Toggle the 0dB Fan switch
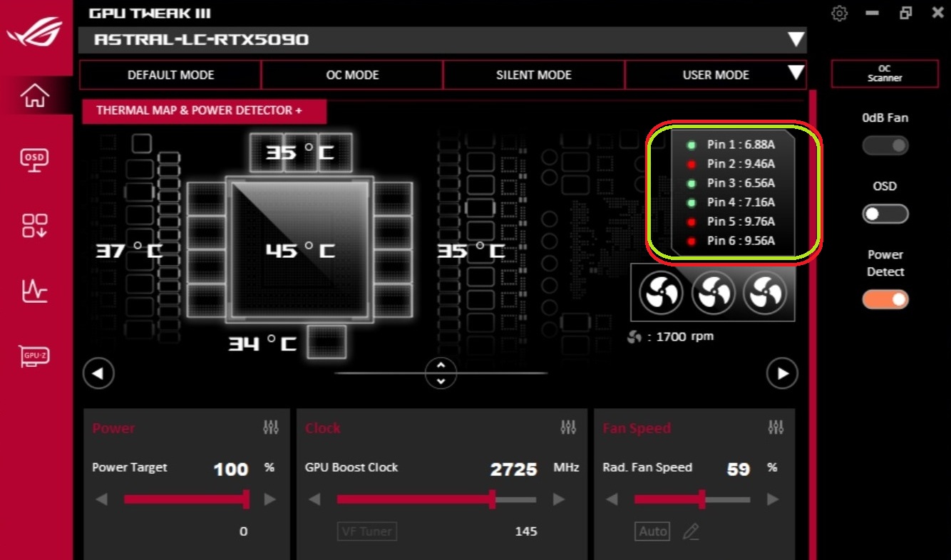The height and width of the screenshot is (560, 951). point(885,145)
